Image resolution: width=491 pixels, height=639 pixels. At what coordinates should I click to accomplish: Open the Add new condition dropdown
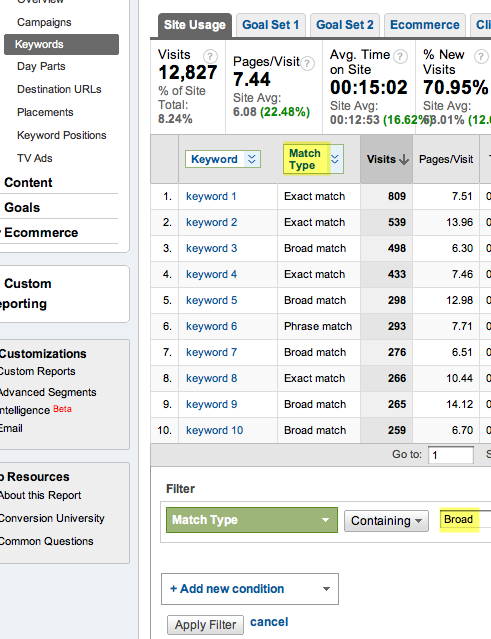click(x=250, y=589)
